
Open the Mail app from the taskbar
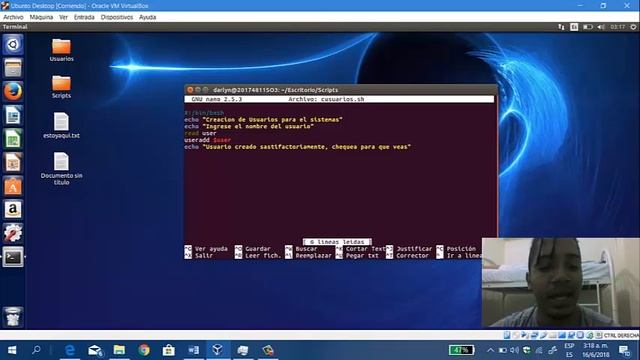tap(95, 350)
